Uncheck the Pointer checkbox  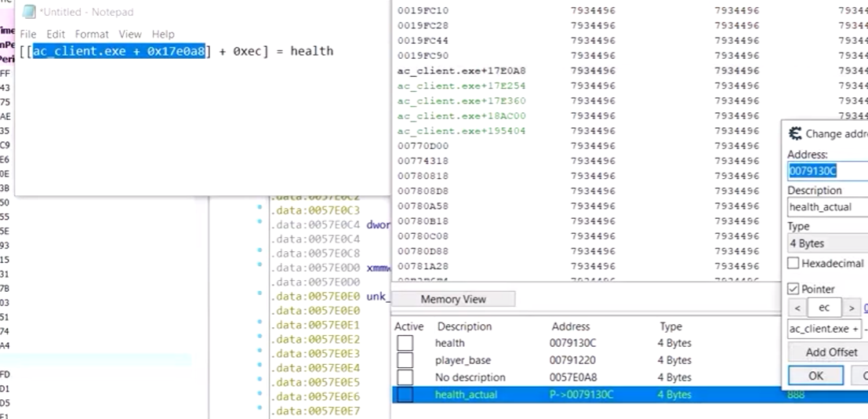click(794, 289)
